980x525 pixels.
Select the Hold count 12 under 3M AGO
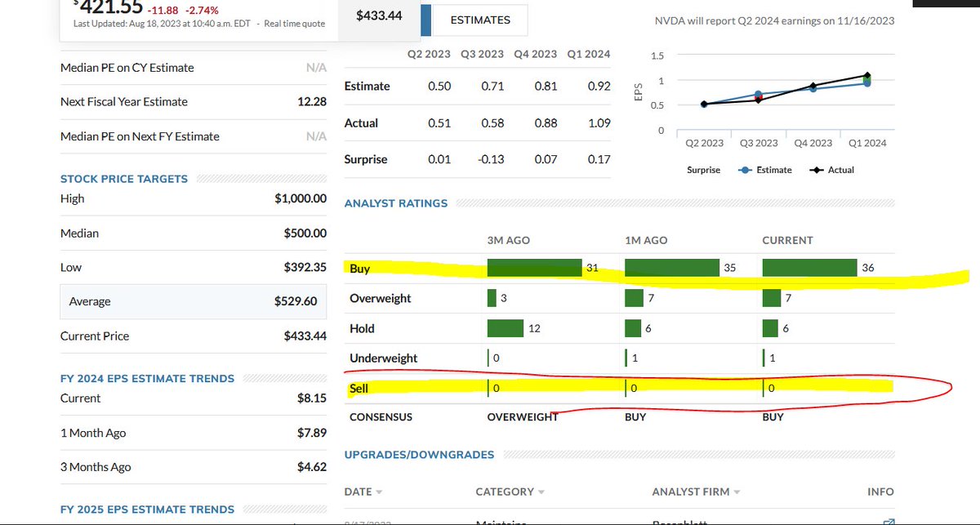(x=535, y=328)
